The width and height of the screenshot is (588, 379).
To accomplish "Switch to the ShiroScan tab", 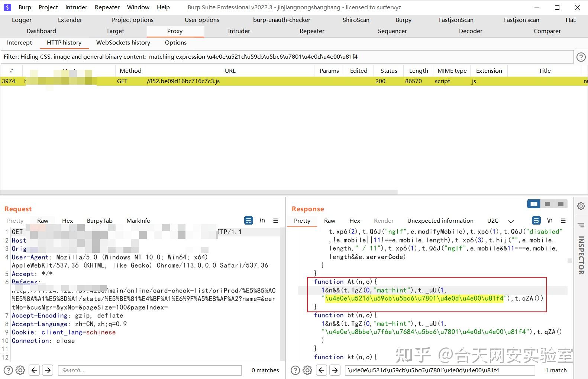I will coord(356,20).
